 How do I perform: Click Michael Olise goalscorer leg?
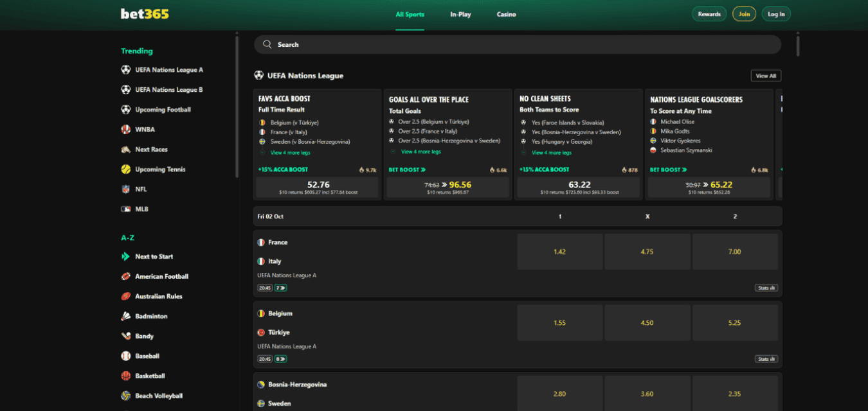[677, 121]
